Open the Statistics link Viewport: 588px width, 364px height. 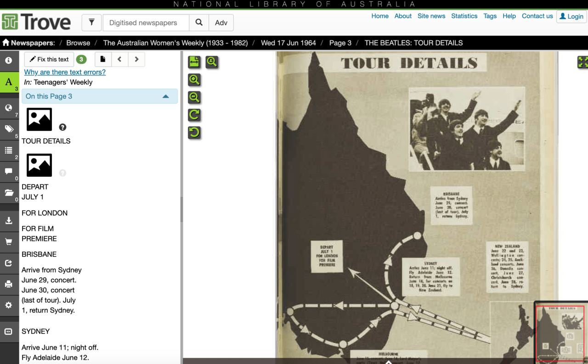pos(464,16)
